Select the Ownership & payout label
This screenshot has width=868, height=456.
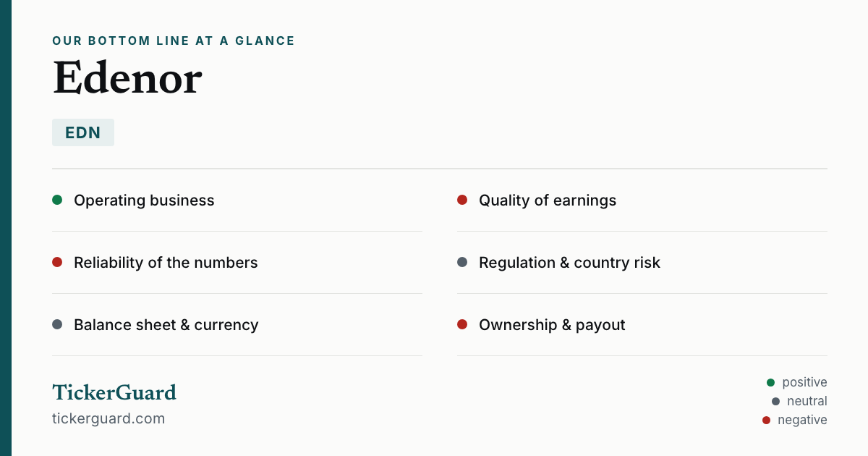tap(552, 325)
